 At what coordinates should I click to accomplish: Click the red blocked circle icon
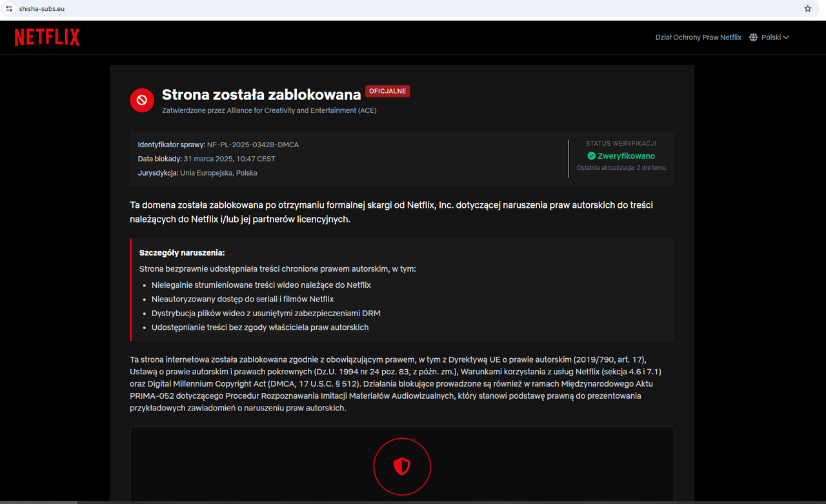[142, 100]
